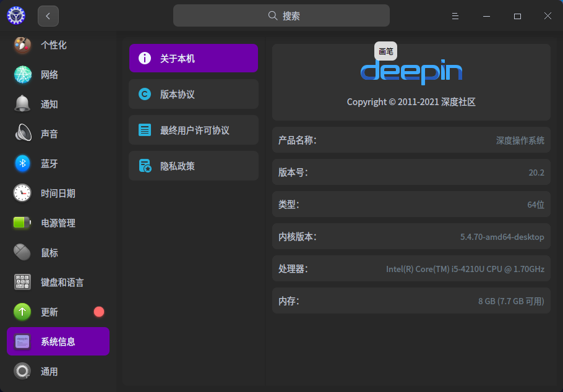The height and width of the screenshot is (392, 563).
Task: Open the 鼠标 mouse settings label
Action: point(49,253)
